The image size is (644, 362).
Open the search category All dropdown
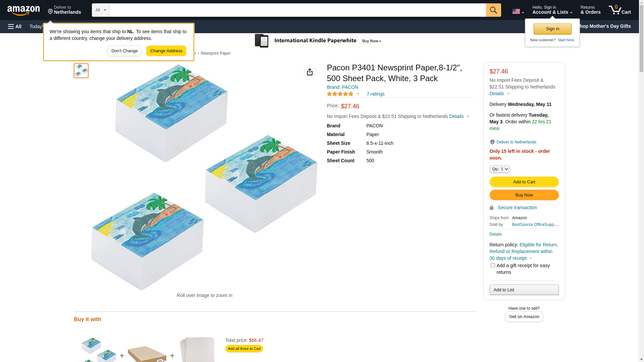(100, 10)
